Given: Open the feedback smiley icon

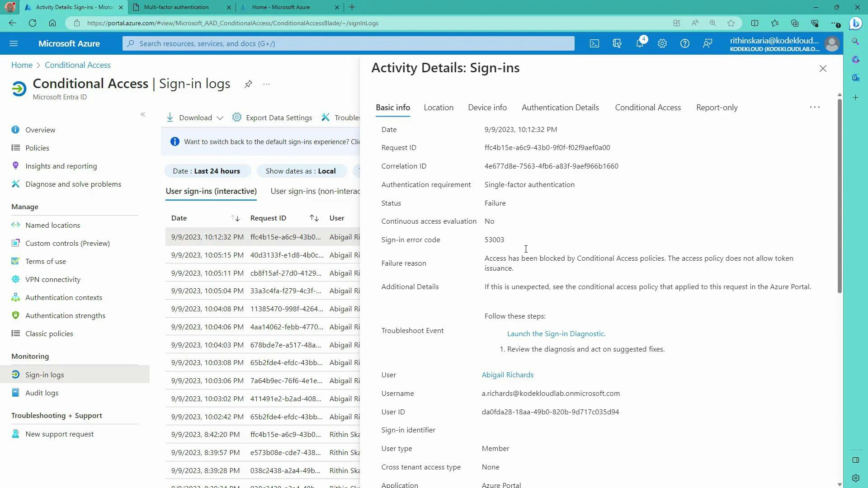Looking at the screenshot, I should pos(707,43).
